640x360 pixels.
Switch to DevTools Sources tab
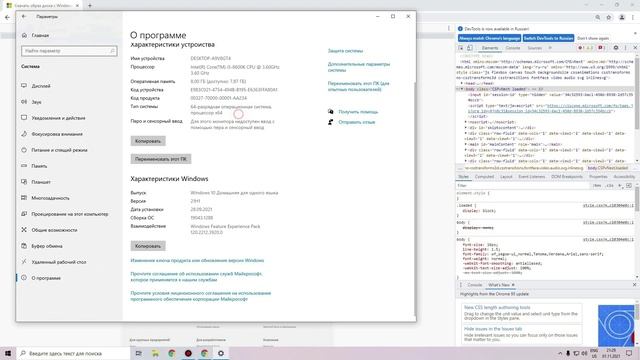click(x=534, y=48)
